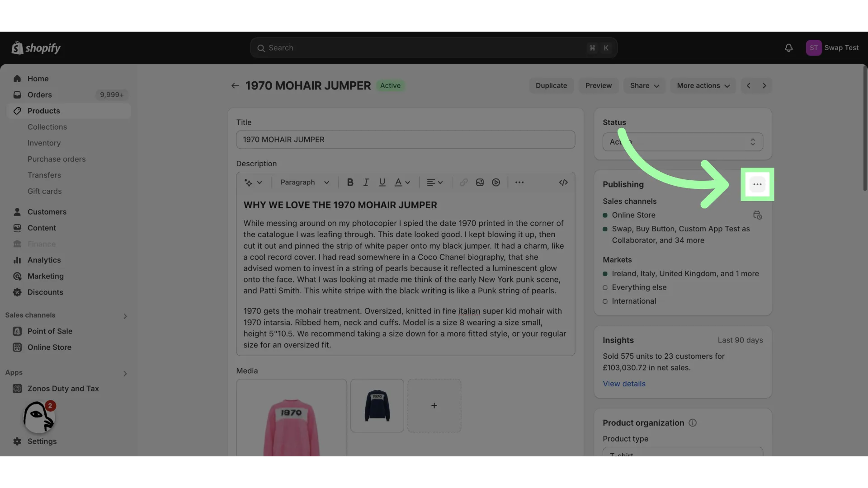Open the Swap Test account menu
The width and height of the screenshot is (868, 488).
pos(832,48)
